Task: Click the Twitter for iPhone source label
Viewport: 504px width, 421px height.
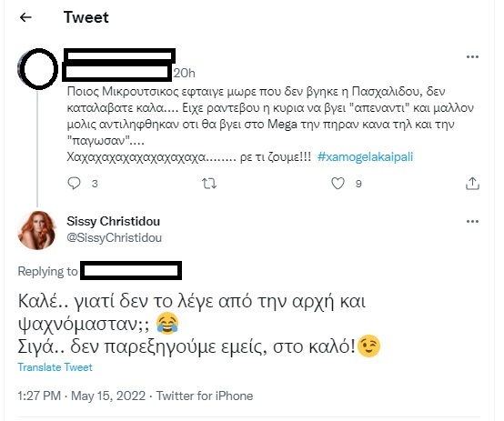Action: click(205, 396)
